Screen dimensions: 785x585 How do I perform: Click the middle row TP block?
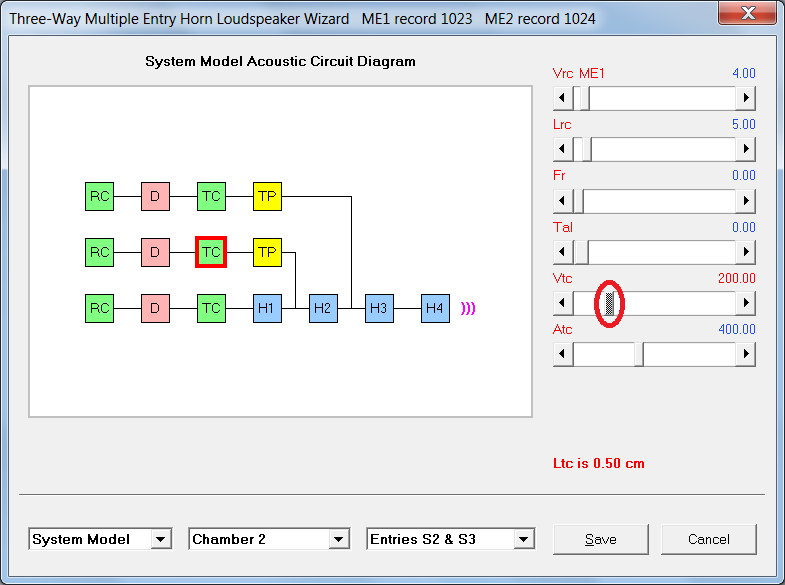267,252
